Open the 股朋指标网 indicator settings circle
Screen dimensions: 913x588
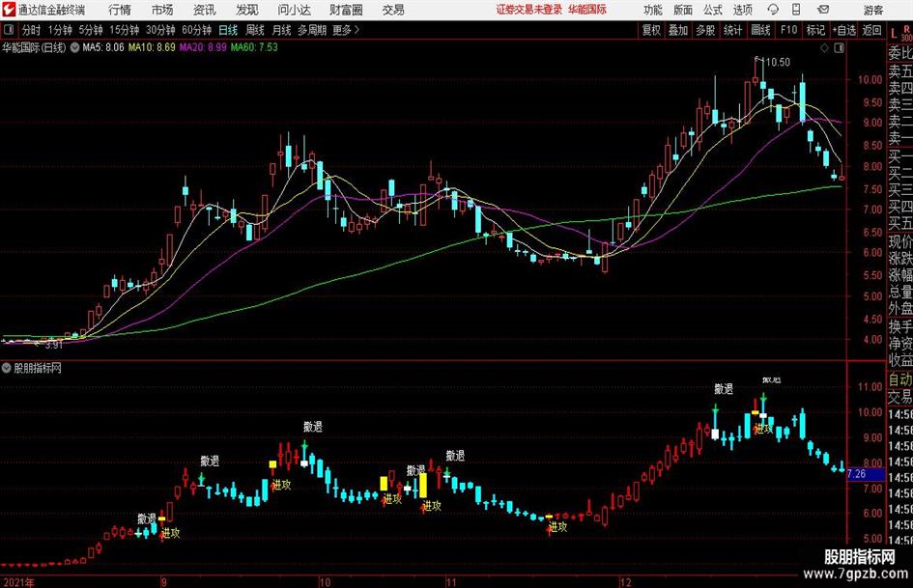7,368
